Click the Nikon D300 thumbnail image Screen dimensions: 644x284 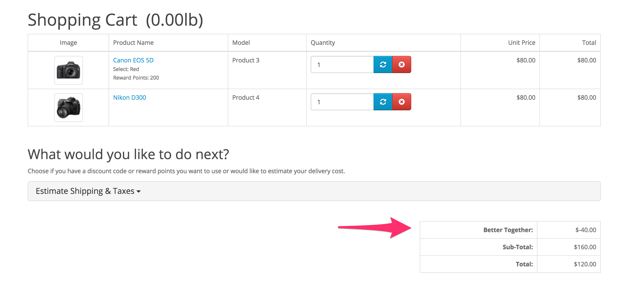(x=69, y=108)
